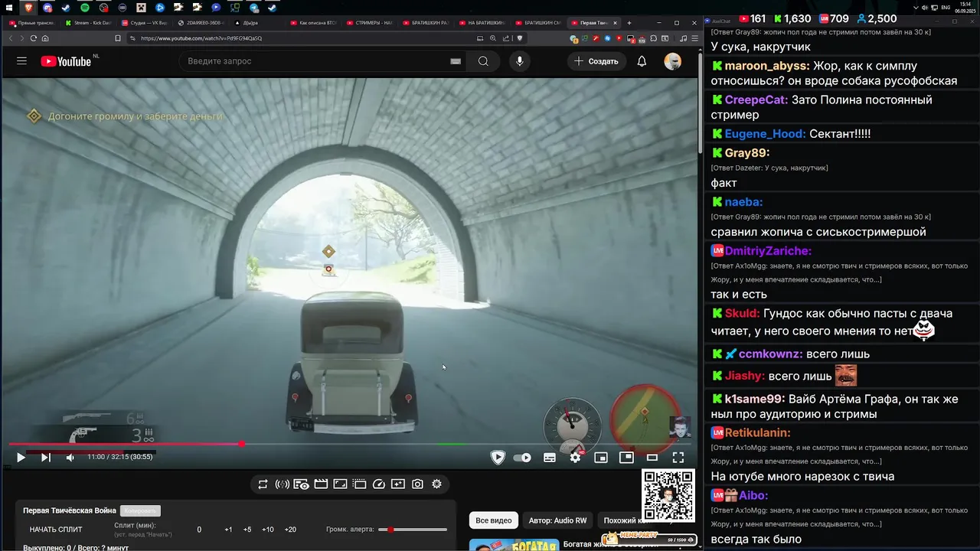Go back in the browser

click(x=11, y=38)
